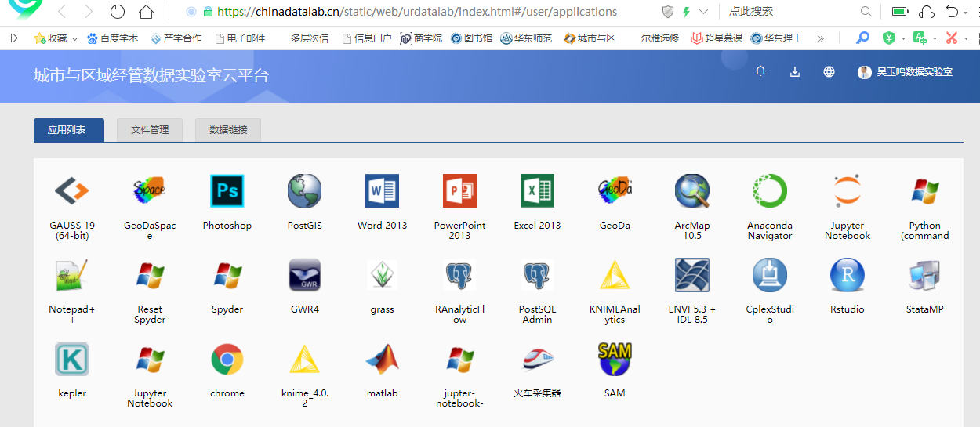The image size is (980, 427).
Task: Launch the GAUSS 19 (64-bit) application
Action: (72, 190)
